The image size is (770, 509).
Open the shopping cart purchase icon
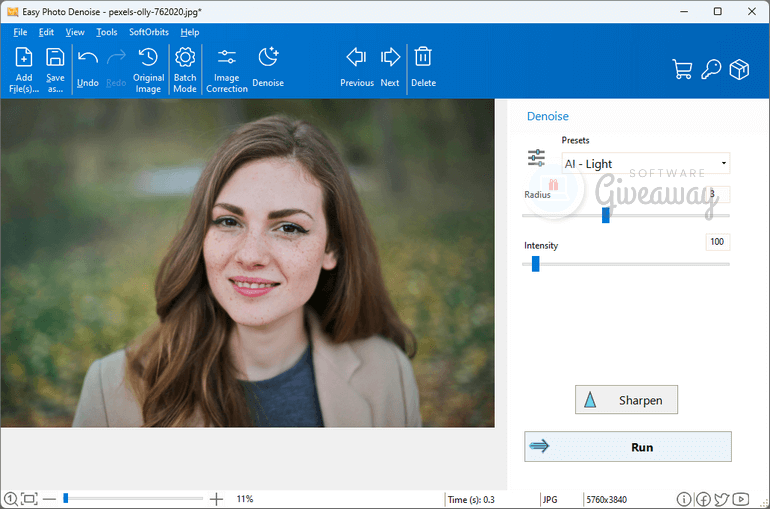[682, 69]
